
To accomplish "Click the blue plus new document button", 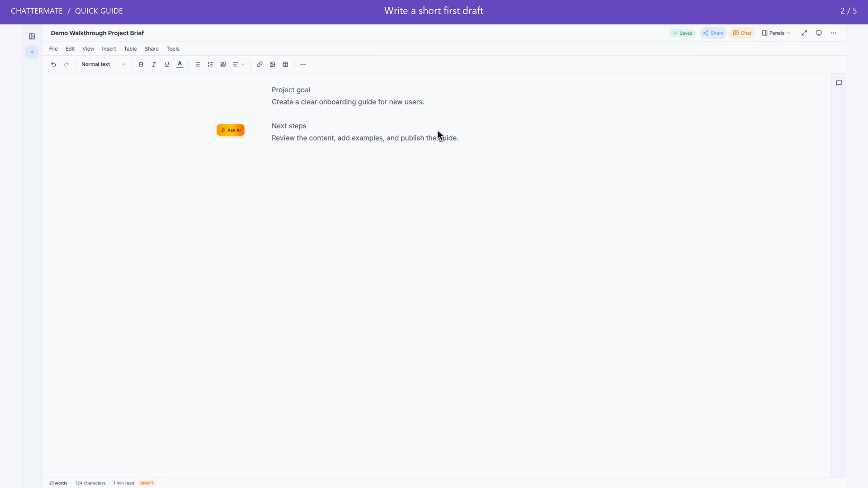I will 32,52.
